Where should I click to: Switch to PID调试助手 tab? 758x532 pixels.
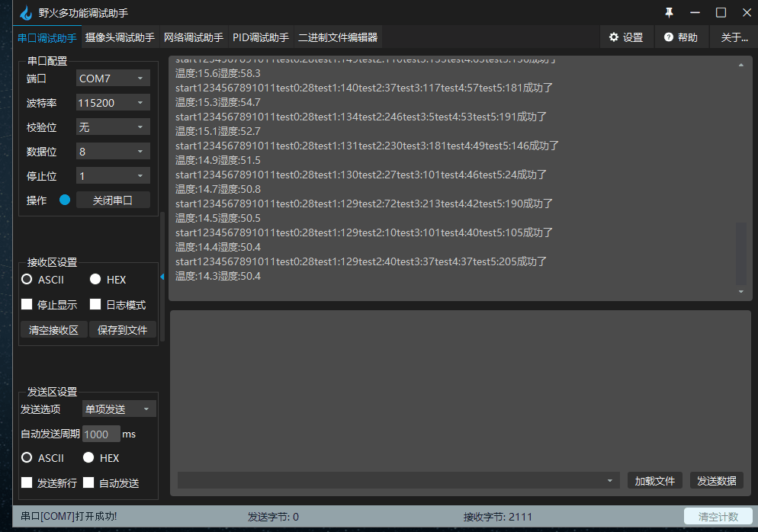(x=261, y=37)
